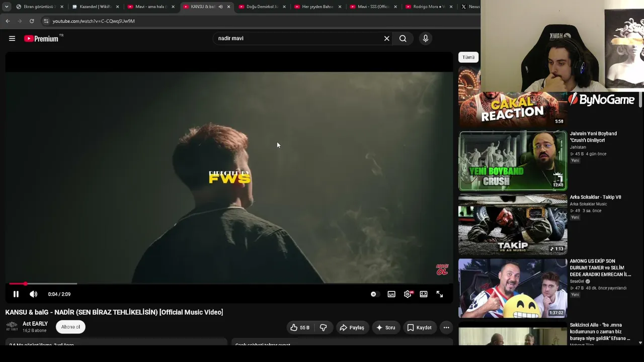Open the YouTube guide hamburger menu

[12, 38]
